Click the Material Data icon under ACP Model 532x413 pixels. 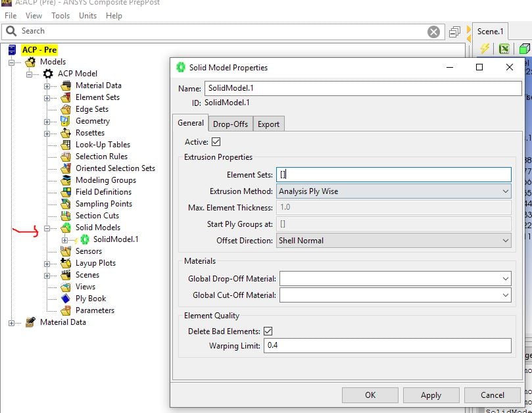tap(66, 85)
